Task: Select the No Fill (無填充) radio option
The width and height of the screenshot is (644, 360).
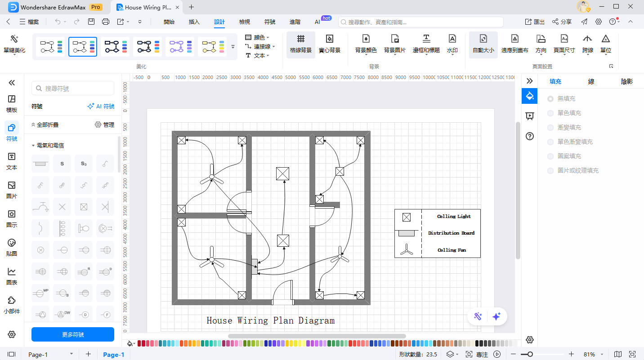Action: (x=550, y=99)
